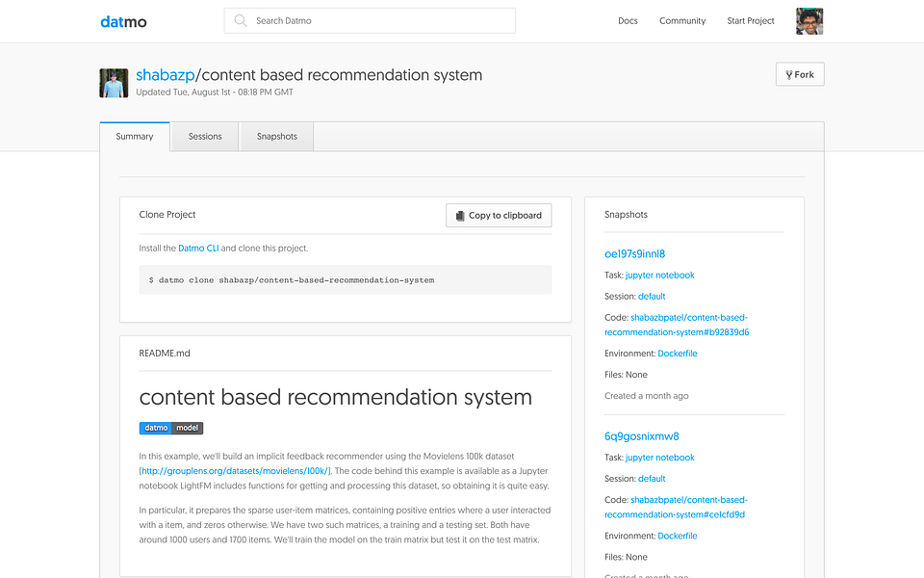
Task: Open the user profile avatar menu
Action: [x=809, y=21]
